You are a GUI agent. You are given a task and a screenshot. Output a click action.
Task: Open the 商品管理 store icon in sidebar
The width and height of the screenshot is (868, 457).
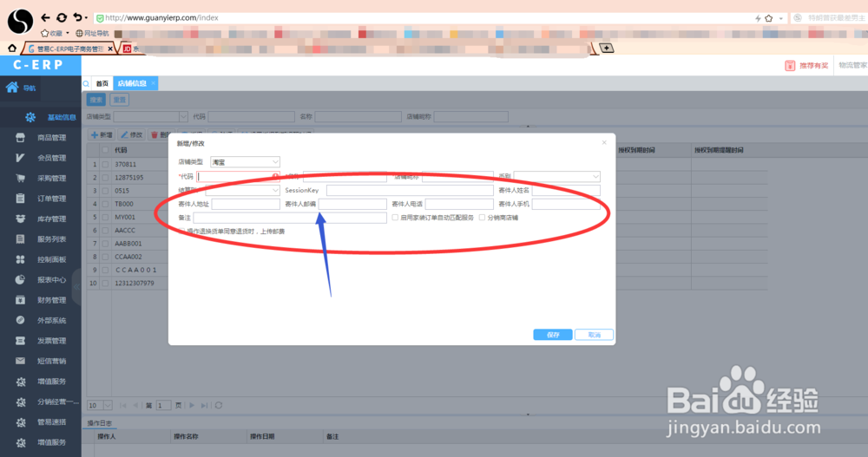[x=21, y=137]
